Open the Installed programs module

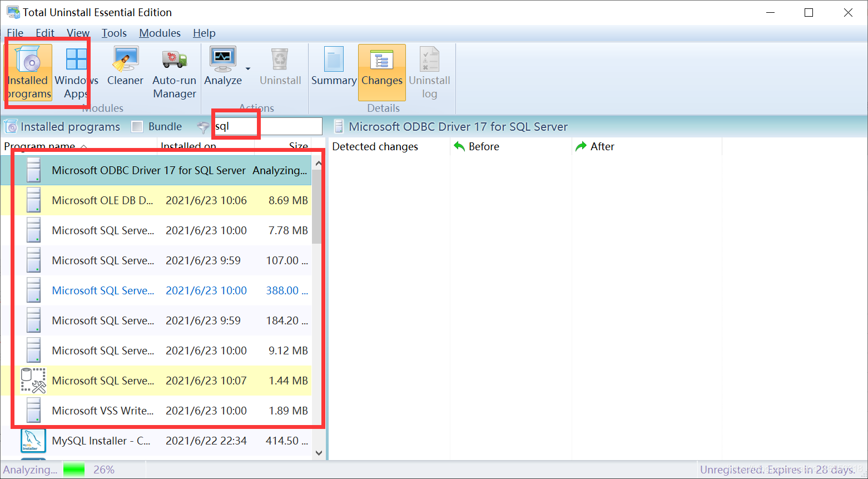(x=29, y=73)
